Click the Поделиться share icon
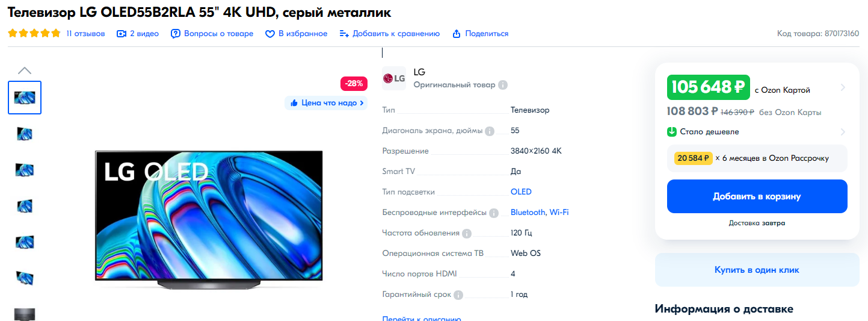 coord(457,34)
